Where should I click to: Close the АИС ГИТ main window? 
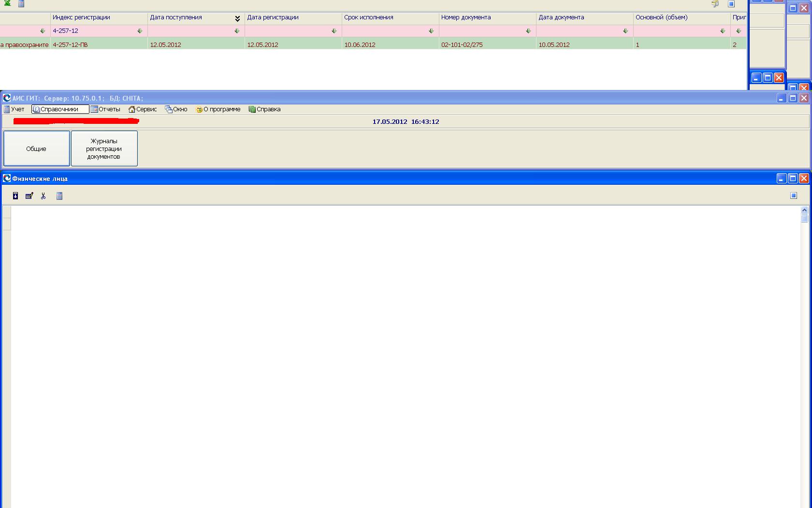click(804, 98)
